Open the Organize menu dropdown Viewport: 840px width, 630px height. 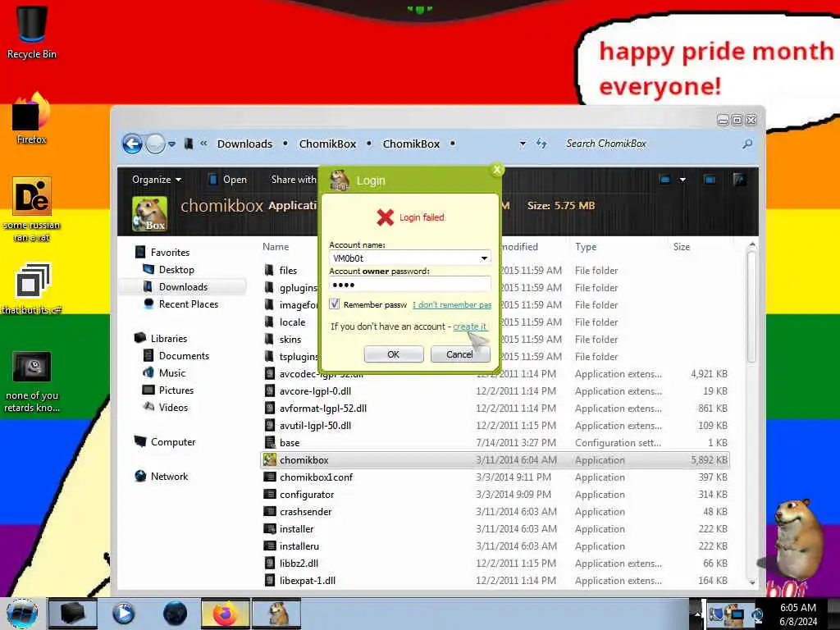157,180
